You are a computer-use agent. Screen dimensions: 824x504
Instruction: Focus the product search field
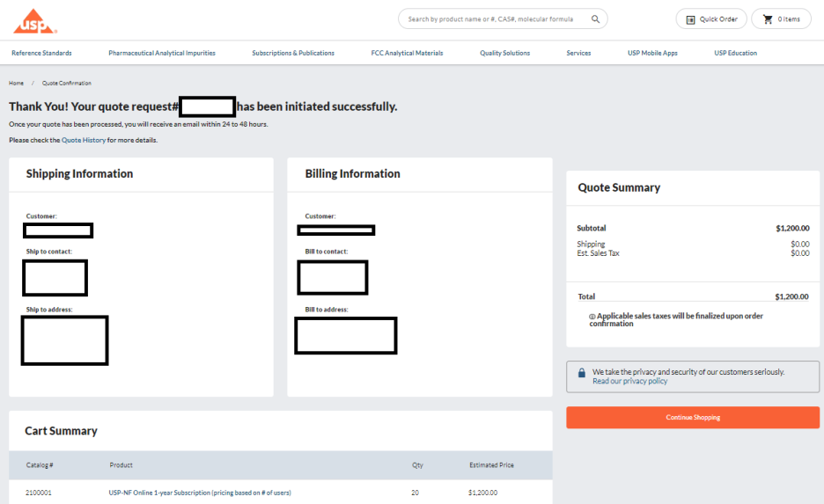click(x=503, y=18)
